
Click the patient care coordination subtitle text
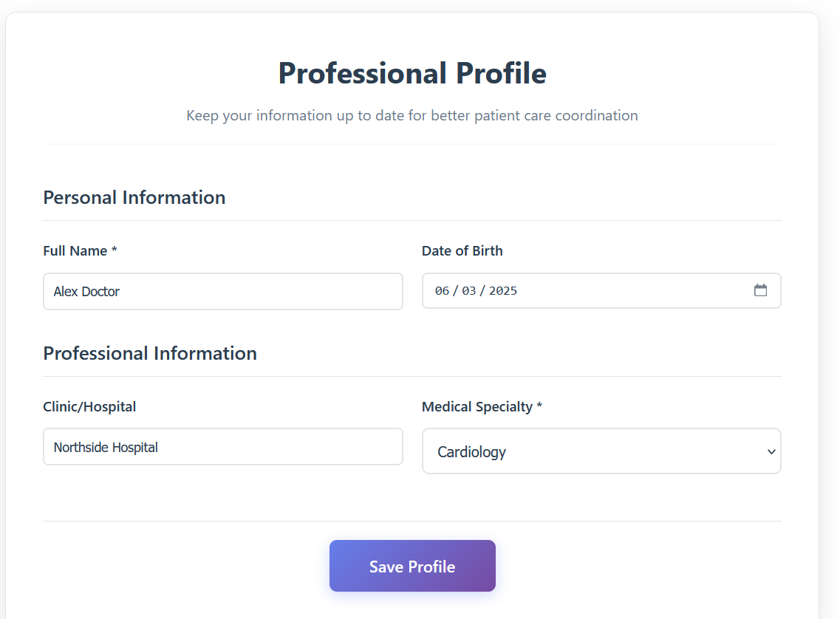click(x=412, y=115)
